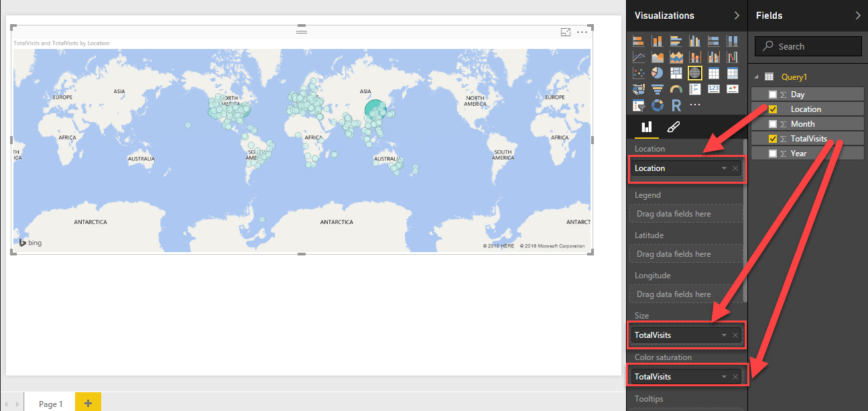Image resolution: width=868 pixels, height=411 pixels.
Task: Open the Format paintbrush tab
Action: click(670, 127)
